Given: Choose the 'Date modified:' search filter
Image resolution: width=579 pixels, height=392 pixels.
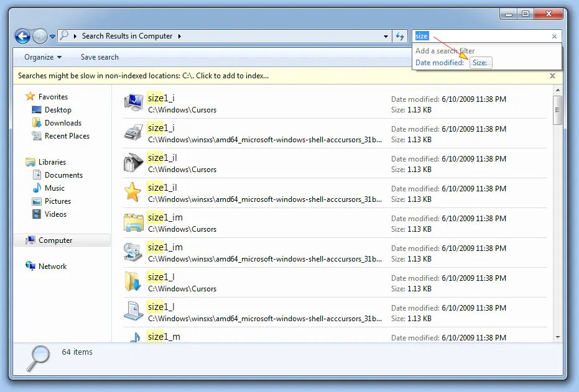Looking at the screenshot, I should pyautogui.click(x=440, y=63).
